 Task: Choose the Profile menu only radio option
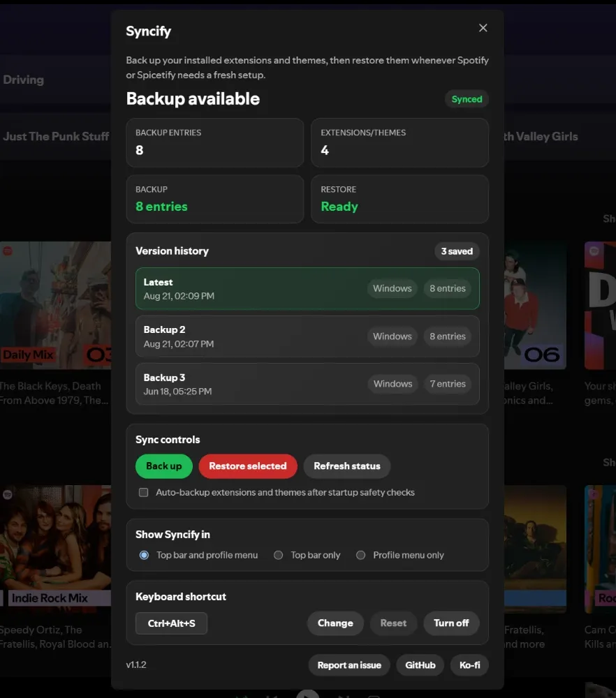coord(361,555)
